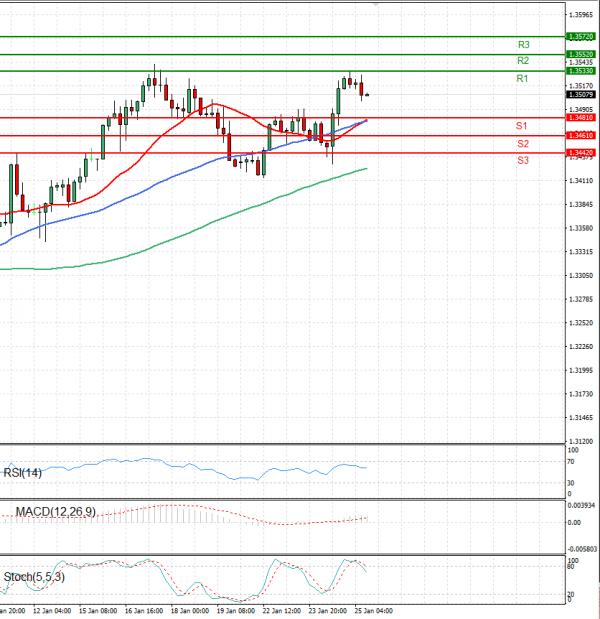The image size is (600, 619).
Task: Click the 19 Jan 08:00 time label
Action: (236, 611)
